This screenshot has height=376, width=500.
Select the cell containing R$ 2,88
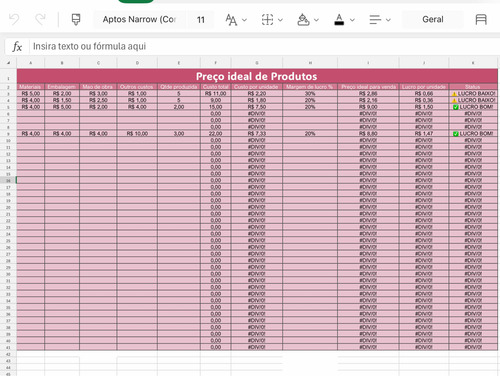click(368, 94)
